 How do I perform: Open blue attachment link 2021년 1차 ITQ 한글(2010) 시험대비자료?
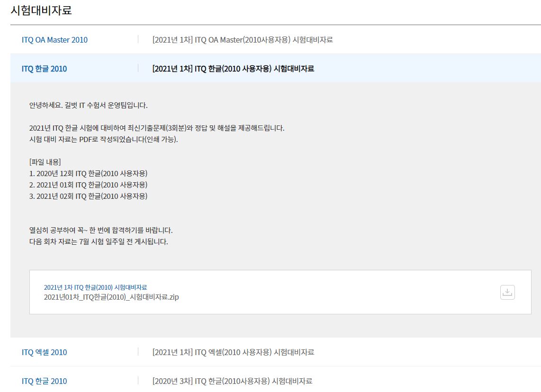(x=95, y=287)
